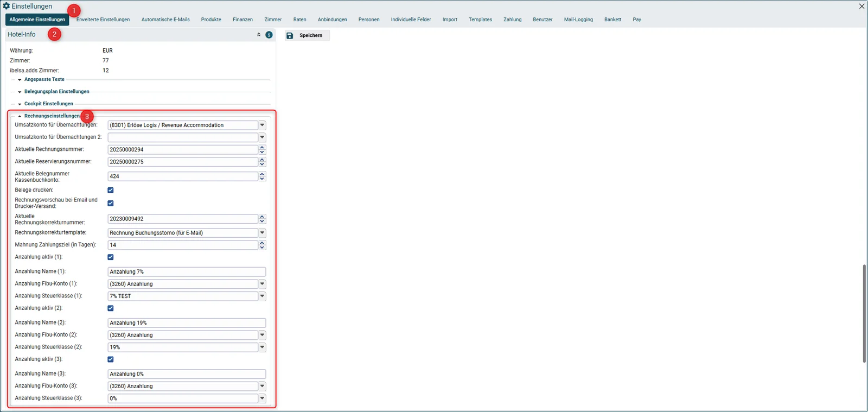Open Rechnungskorrekturtemplate dropdown
This screenshot has width=868, height=412.
(262, 233)
